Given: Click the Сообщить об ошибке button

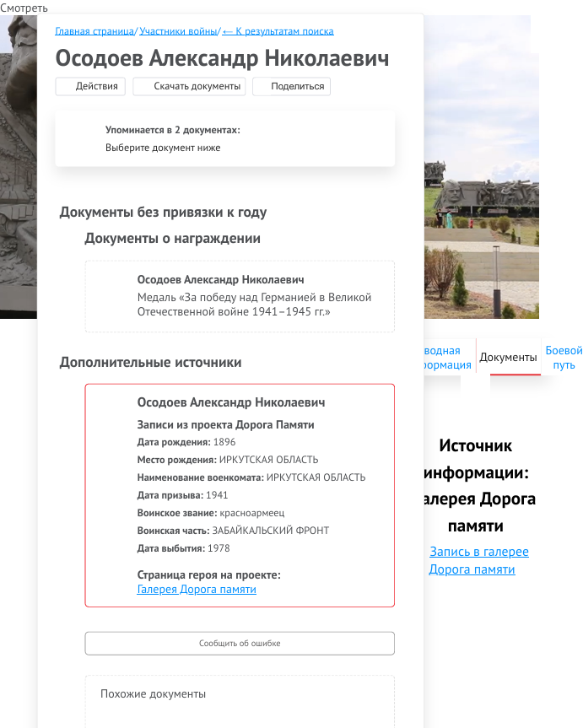Looking at the screenshot, I should [240, 643].
